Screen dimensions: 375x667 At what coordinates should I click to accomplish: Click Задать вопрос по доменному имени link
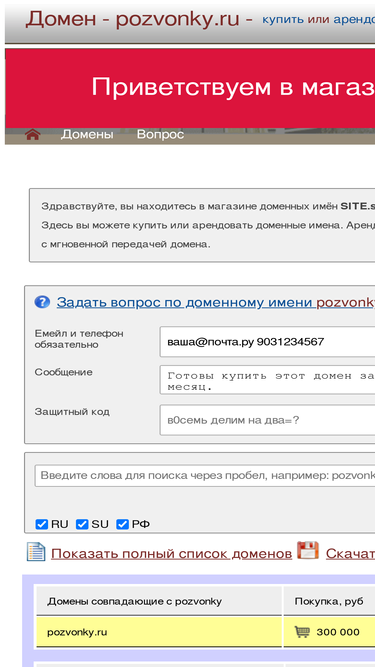216,302
